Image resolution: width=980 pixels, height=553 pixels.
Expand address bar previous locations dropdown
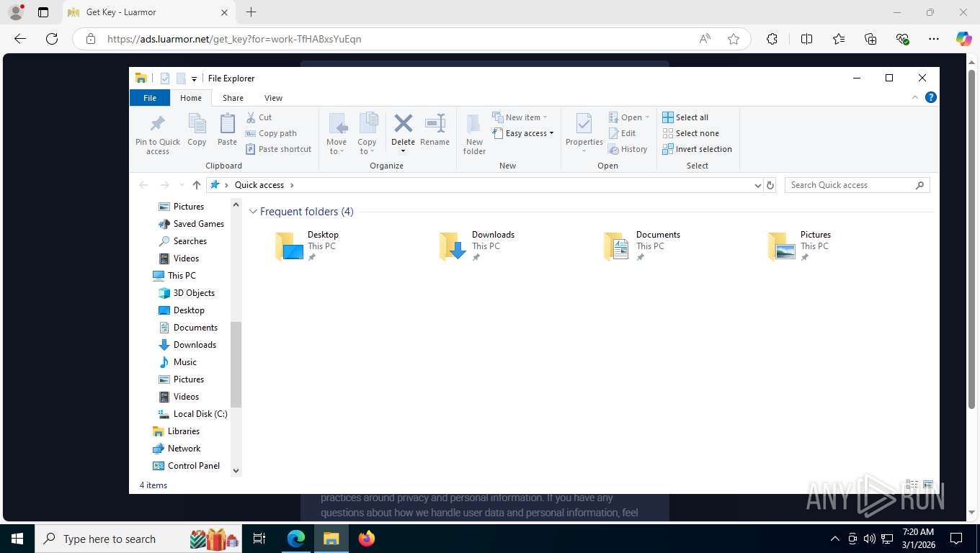point(757,185)
